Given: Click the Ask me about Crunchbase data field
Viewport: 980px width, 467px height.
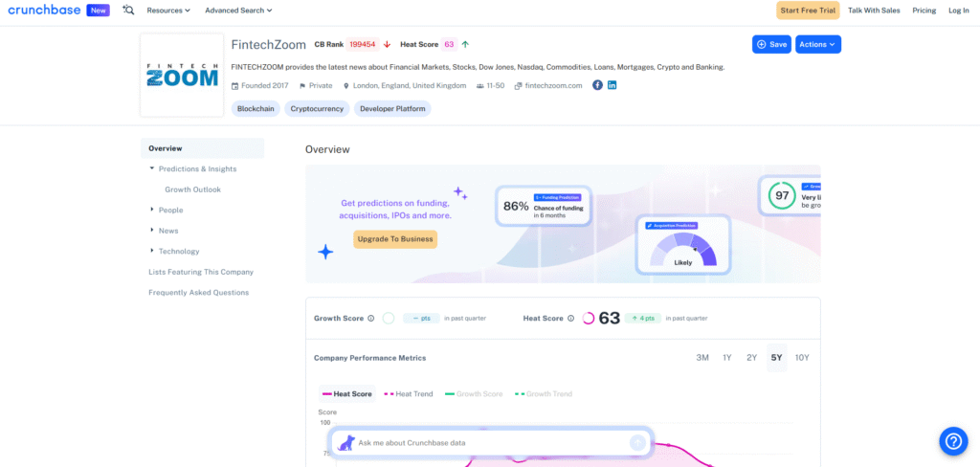Looking at the screenshot, I should [x=491, y=443].
